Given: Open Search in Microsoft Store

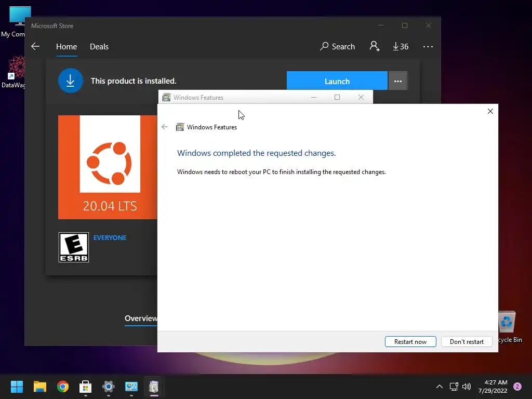Looking at the screenshot, I should [337, 46].
